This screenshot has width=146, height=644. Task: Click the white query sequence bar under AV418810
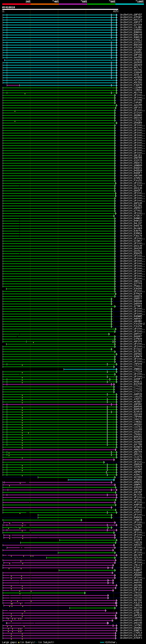click(60, 10)
